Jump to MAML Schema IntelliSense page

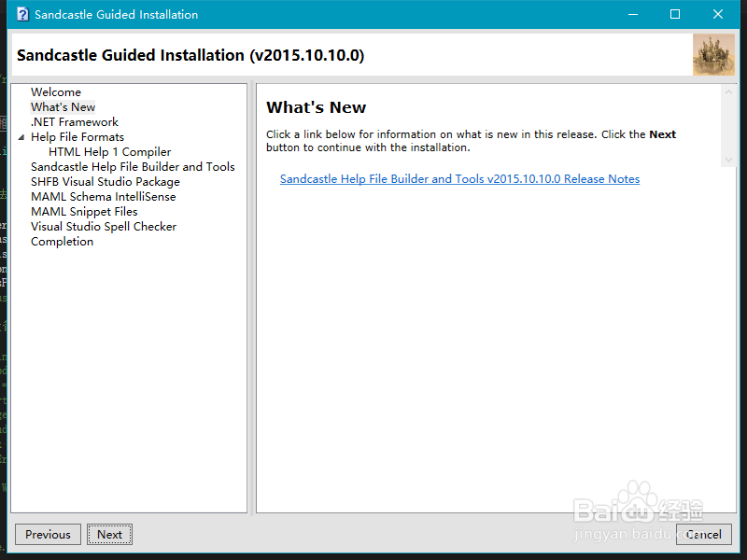pyautogui.click(x=103, y=197)
